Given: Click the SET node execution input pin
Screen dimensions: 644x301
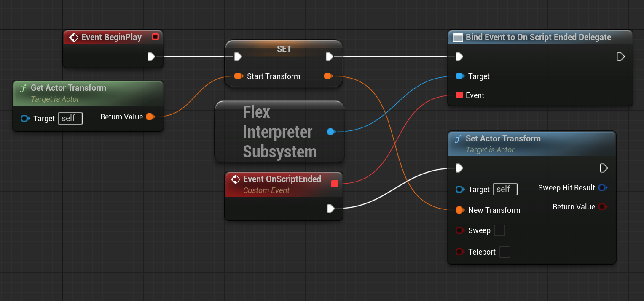Looking at the screenshot, I should pos(238,57).
